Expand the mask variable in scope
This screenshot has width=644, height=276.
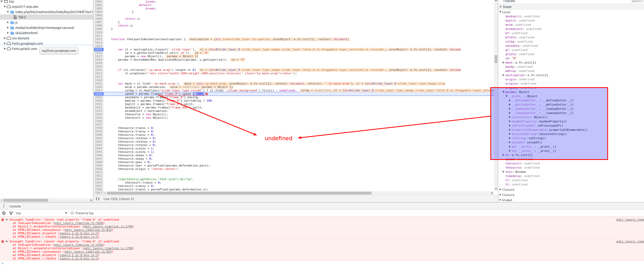pos(503,63)
